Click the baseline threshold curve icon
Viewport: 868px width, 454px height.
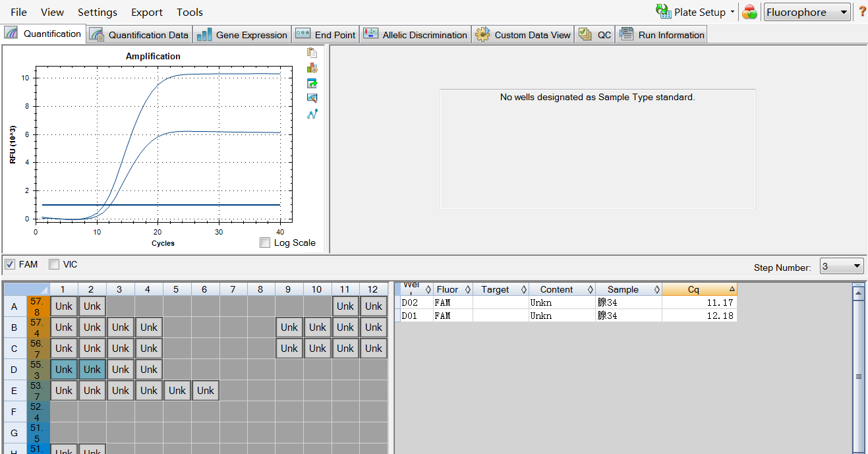[312, 113]
